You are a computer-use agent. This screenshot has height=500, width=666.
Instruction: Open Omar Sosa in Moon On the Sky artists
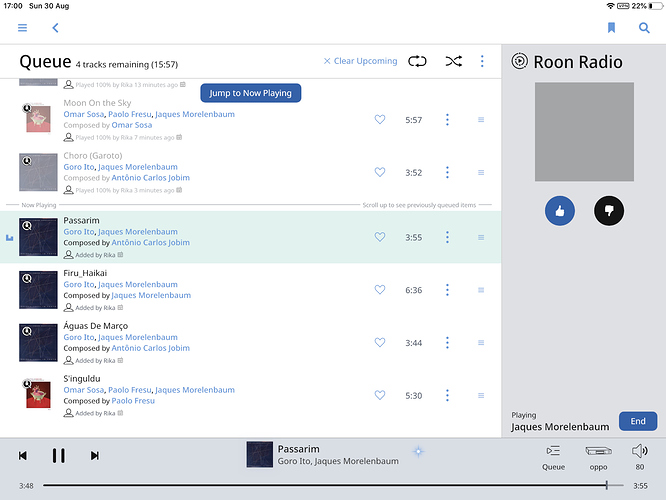(84, 114)
